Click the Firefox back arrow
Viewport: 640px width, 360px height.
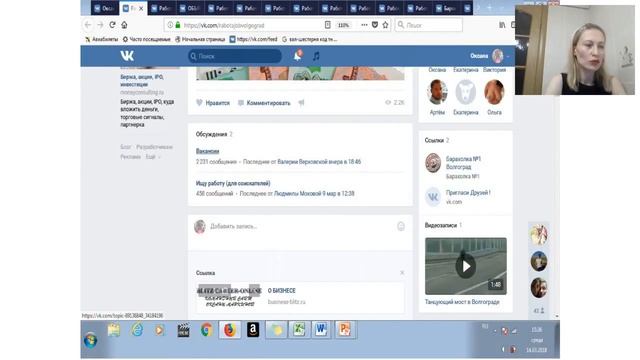click(x=88, y=25)
